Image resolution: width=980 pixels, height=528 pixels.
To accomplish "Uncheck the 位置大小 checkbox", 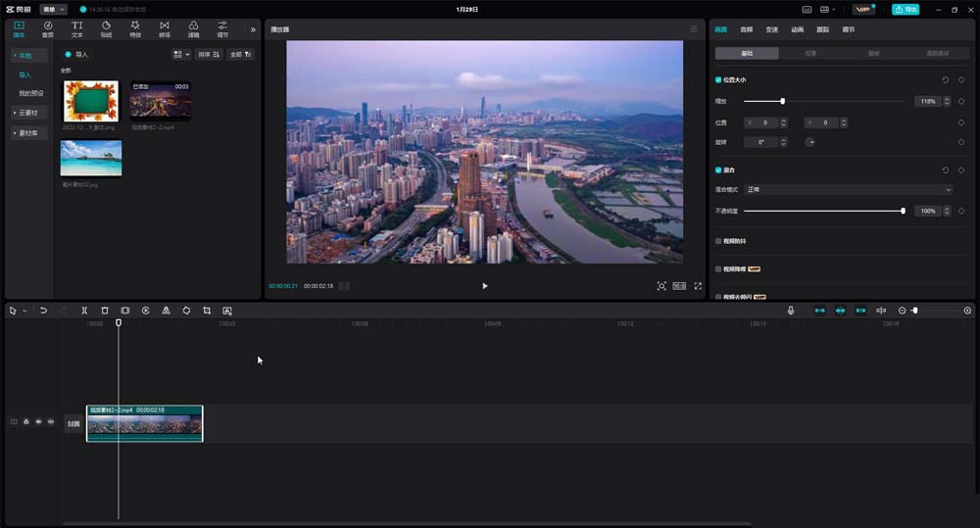I will (718, 79).
